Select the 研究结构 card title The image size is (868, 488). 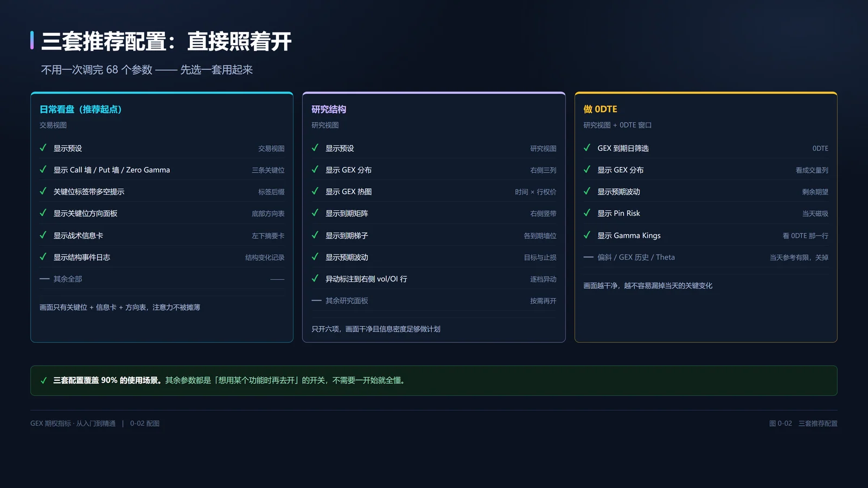click(x=329, y=109)
